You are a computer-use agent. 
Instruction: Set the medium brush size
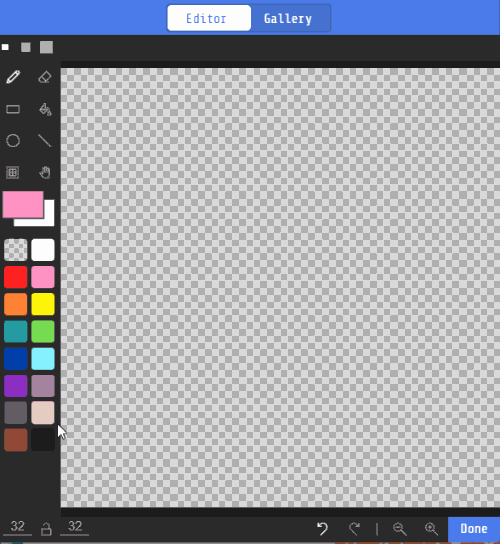[x=26, y=47]
